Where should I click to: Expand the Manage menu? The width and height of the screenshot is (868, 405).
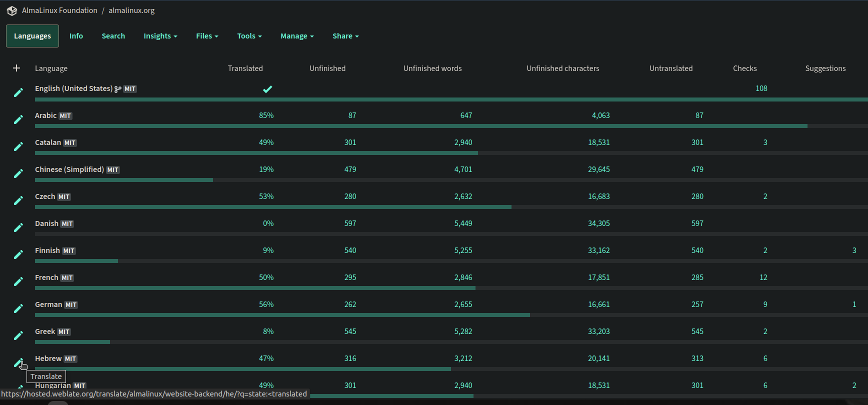pyautogui.click(x=297, y=36)
